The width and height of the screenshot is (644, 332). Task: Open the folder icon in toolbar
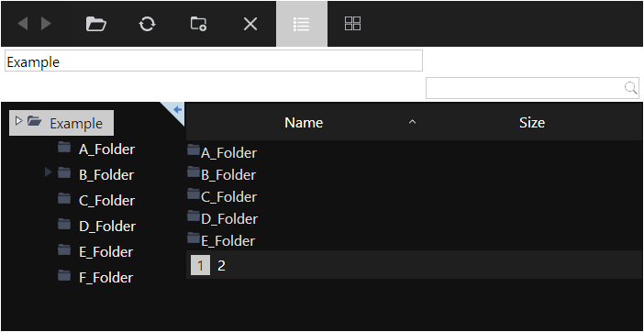[x=96, y=24]
